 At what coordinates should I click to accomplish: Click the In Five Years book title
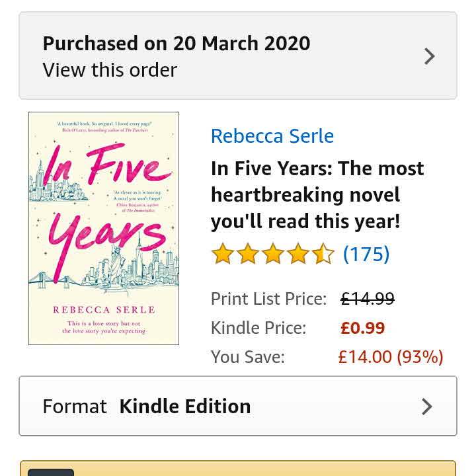317,195
